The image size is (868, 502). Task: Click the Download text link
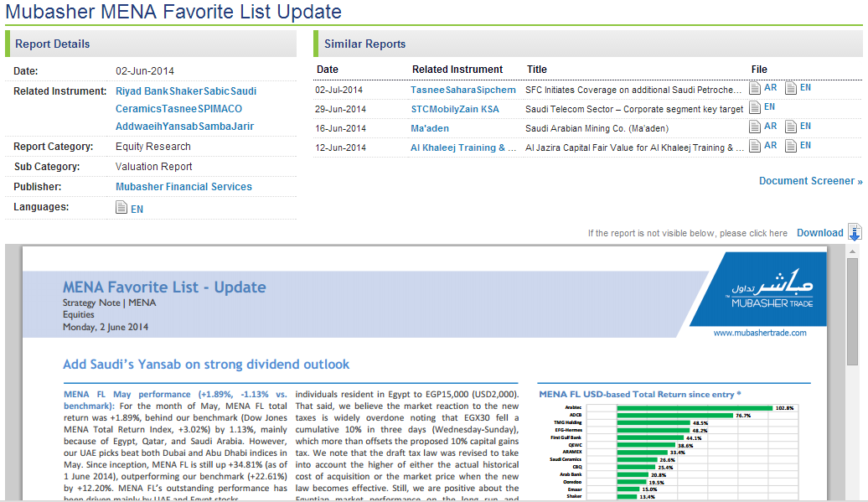820,233
